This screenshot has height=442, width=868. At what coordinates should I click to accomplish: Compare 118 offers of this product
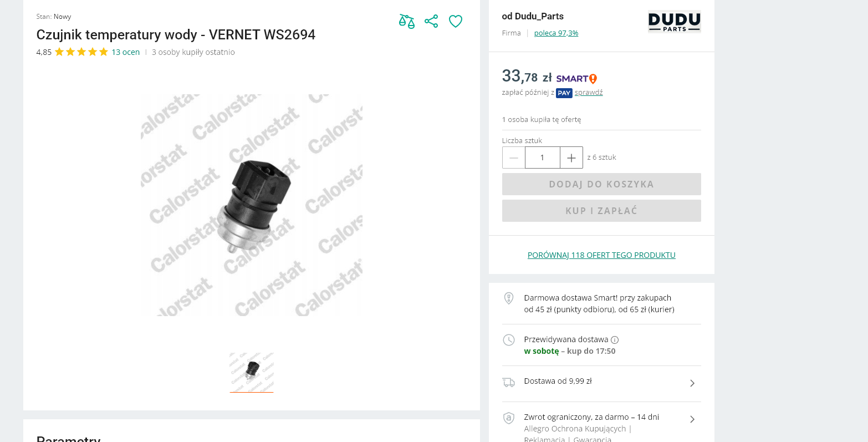[601, 255]
